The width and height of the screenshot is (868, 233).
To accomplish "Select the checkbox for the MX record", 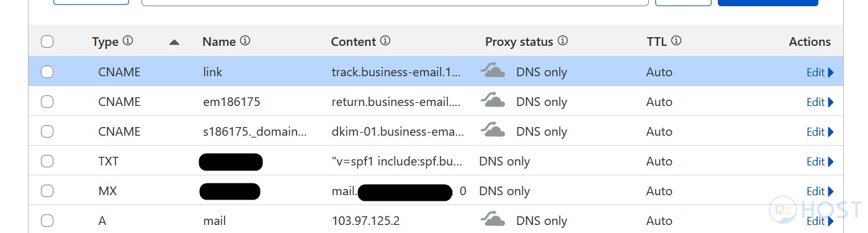I will pos(47,191).
